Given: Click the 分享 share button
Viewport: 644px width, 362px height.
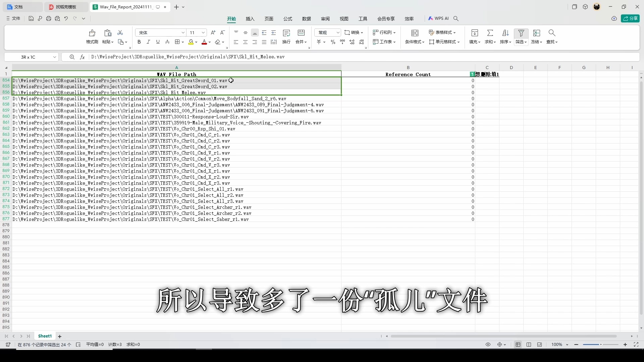Looking at the screenshot, I should coord(630,18).
